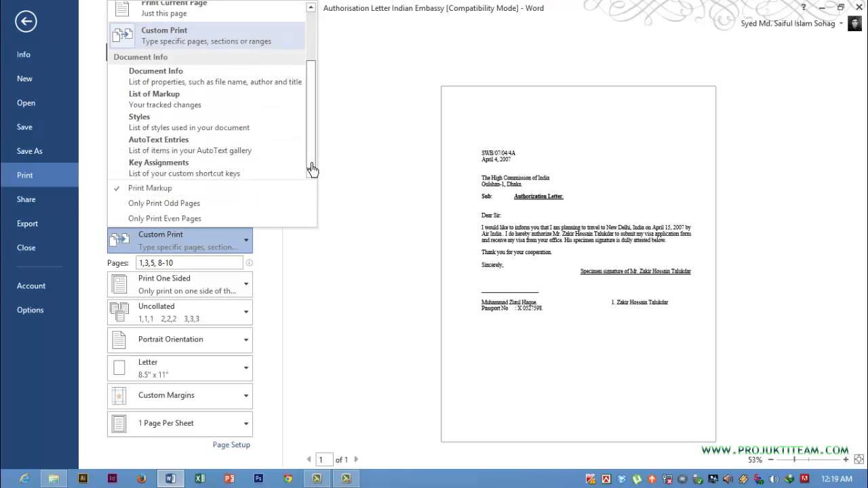This screenshot has width=868, height=488.
Task: Open Word Help question mark icon
Action: click(x=804, y=7)
